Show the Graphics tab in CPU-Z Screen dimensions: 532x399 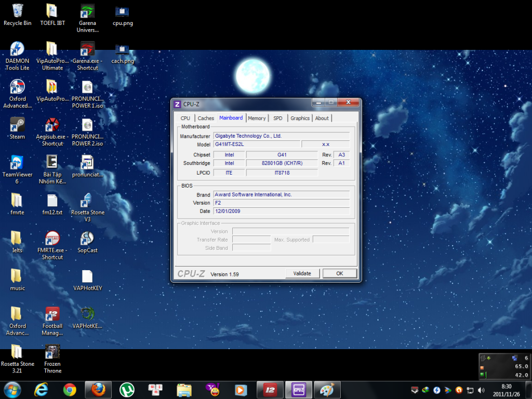click(x=300, y=118)
